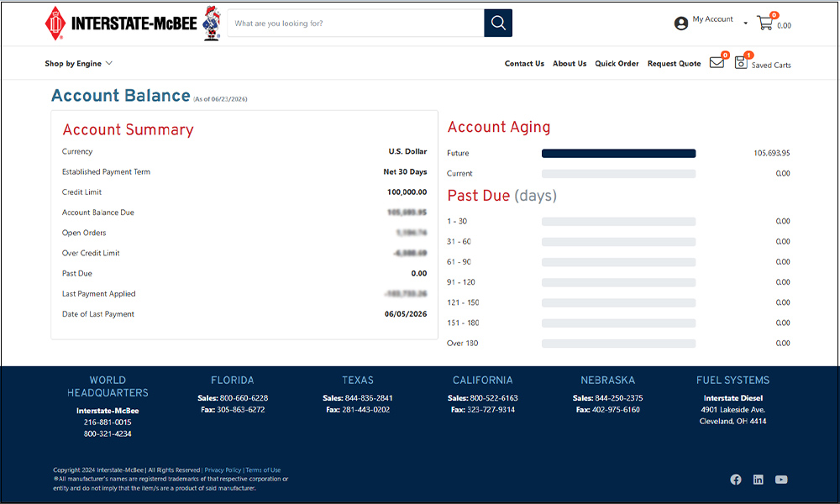Go to Quick Order
Viewport: 840px width, 504px height.
[617, 63]
